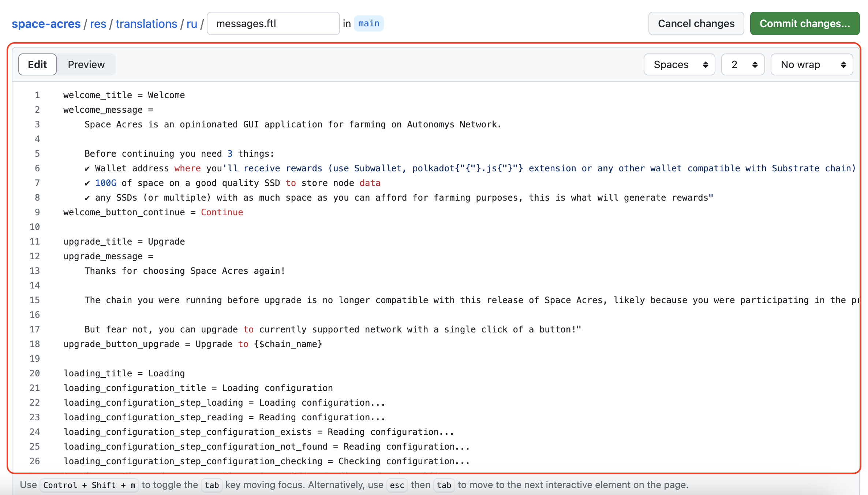Click the messages.ftl filename field
The height and width of the screenshot is (495, 868).
pos(273,23)
